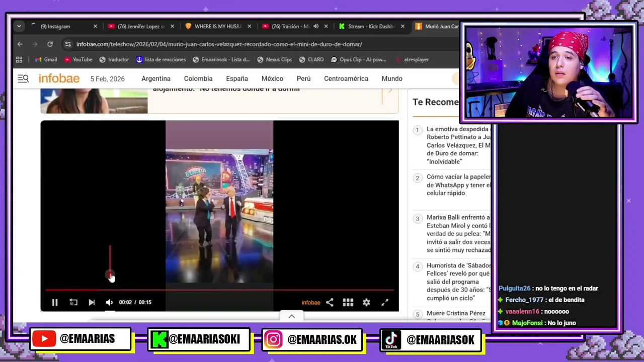Open Gmail bookmark
Viewport: 644px width, 362px height.
tap(46, 59)
